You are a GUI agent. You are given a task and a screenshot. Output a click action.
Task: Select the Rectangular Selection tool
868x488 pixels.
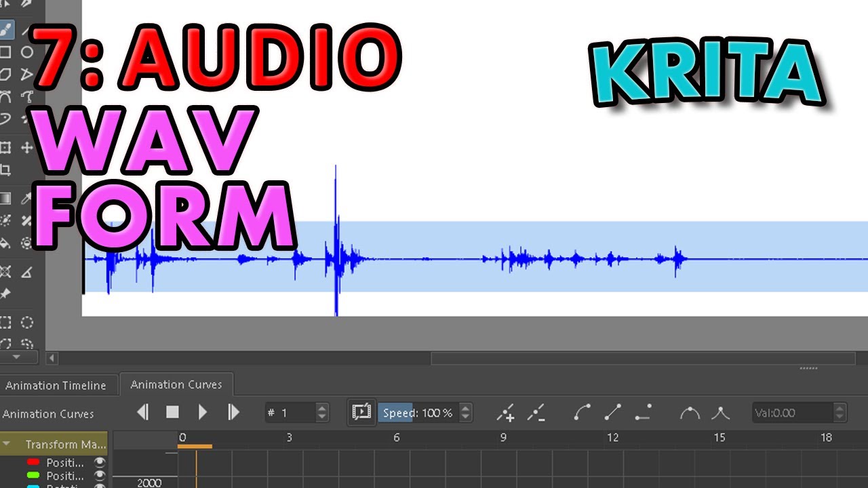click(x=5, y=323)
